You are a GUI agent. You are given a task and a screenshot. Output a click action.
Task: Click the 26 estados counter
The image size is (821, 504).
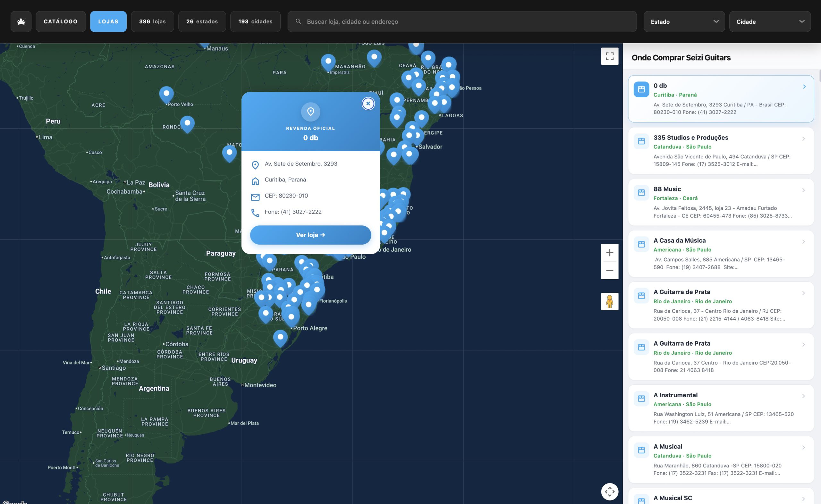(x=202, y=22)
